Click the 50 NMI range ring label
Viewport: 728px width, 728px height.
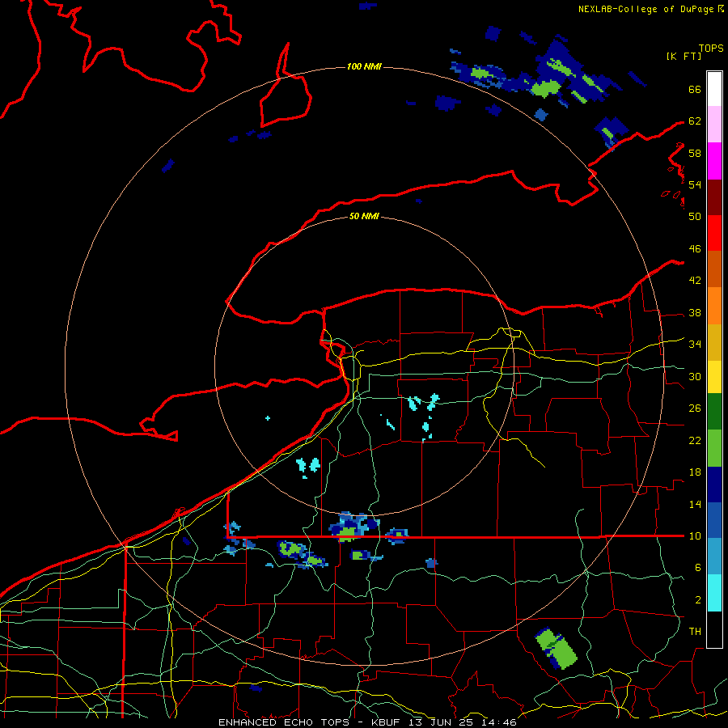pyautogui.click(x=364, y=216)
